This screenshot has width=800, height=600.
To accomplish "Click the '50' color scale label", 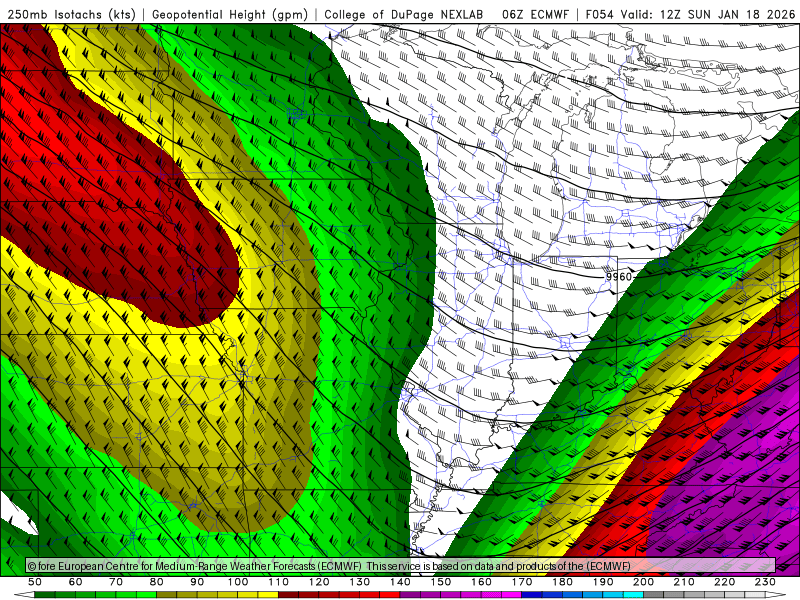I will coord(35,582).
